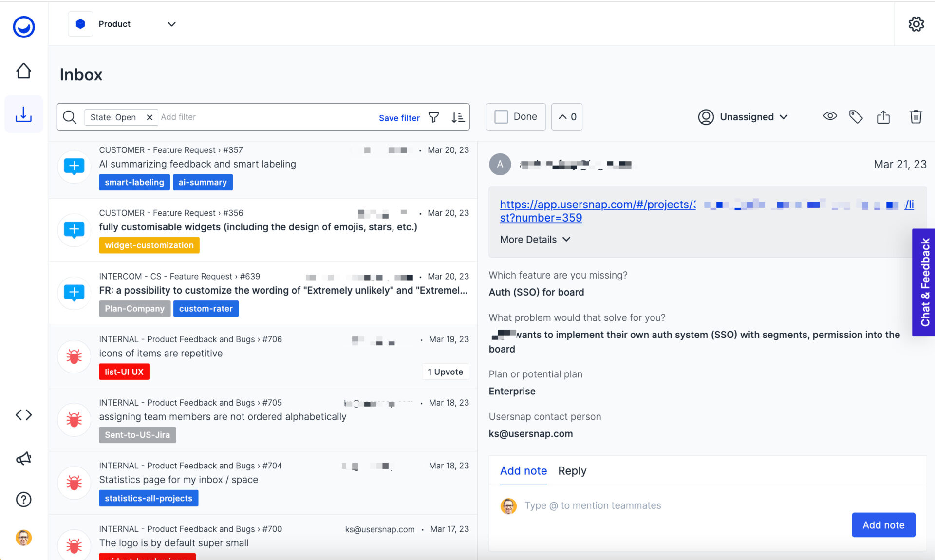Open the settings gear icon

(916, 24)
